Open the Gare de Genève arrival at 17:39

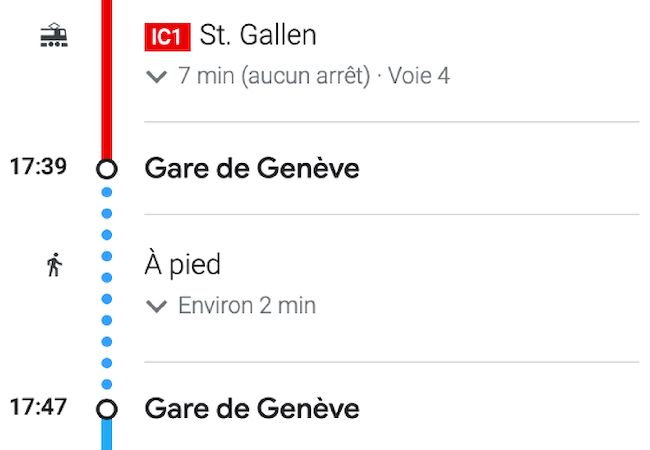(x=251, y=168)
